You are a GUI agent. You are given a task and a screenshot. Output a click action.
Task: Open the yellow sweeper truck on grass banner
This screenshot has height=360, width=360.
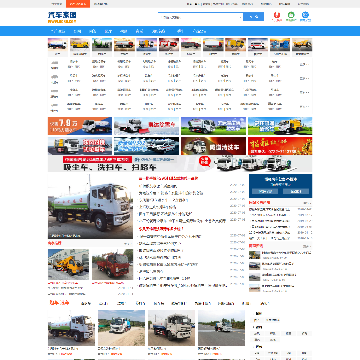coord(280,126)
